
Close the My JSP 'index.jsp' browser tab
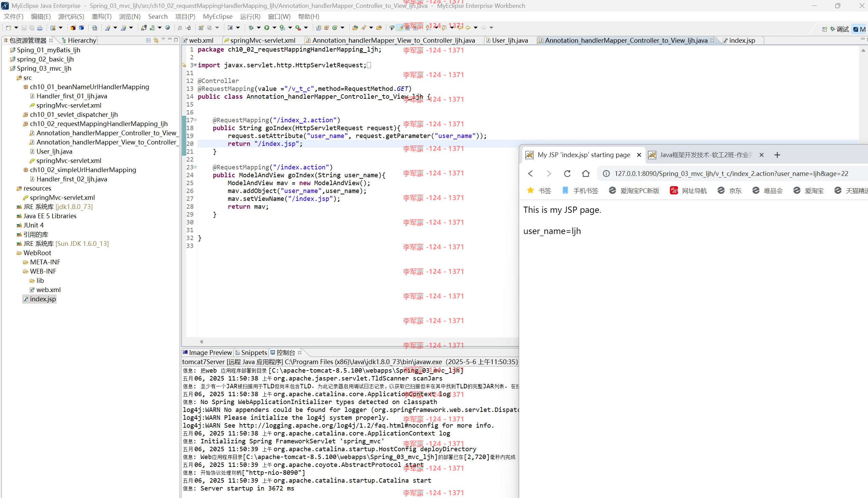click(639, 155)
